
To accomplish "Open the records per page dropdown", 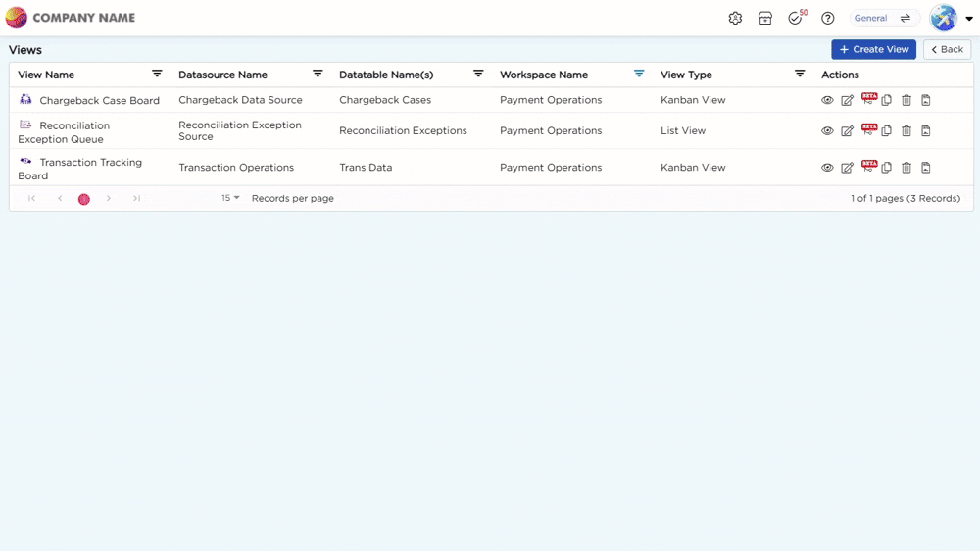I will 230,198.
